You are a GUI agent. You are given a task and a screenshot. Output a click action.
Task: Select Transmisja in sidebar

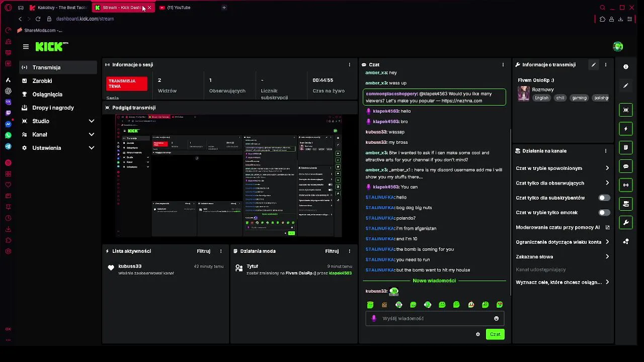58,67
